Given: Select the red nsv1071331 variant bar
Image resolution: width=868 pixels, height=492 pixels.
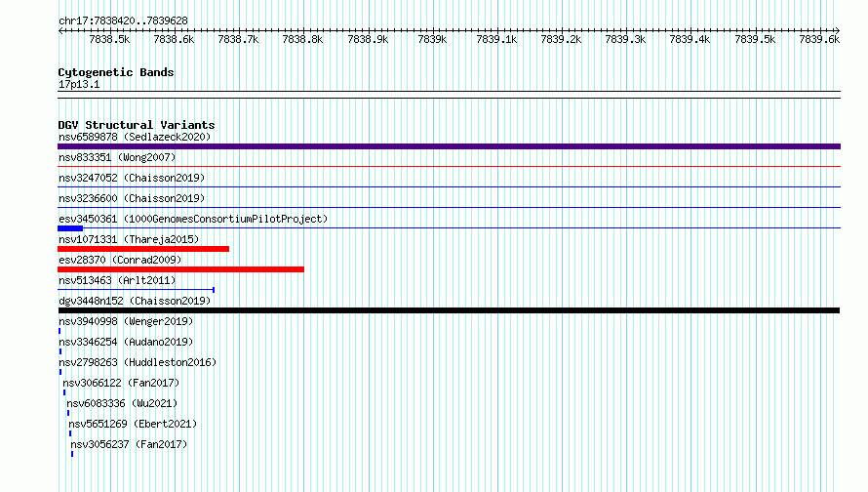Looking at the screenshot, I should coord(143,249).
